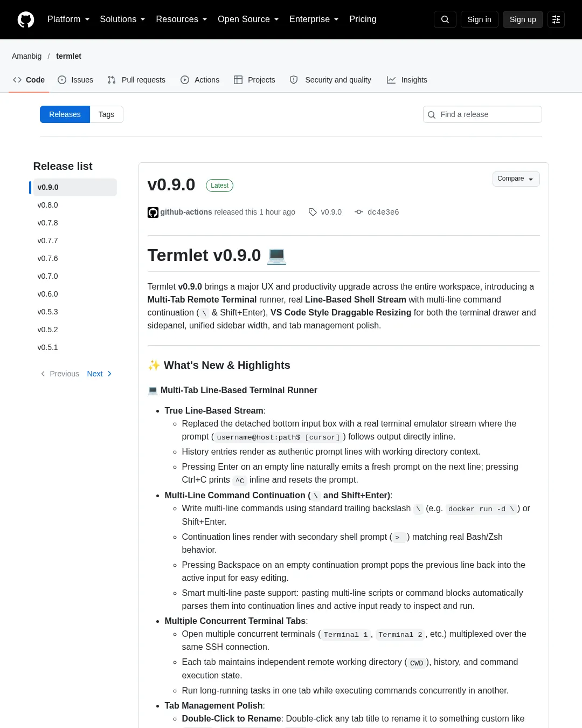Click the "Termlet v0.9.0" heading
582x728 pixels.
click(217, 255)
